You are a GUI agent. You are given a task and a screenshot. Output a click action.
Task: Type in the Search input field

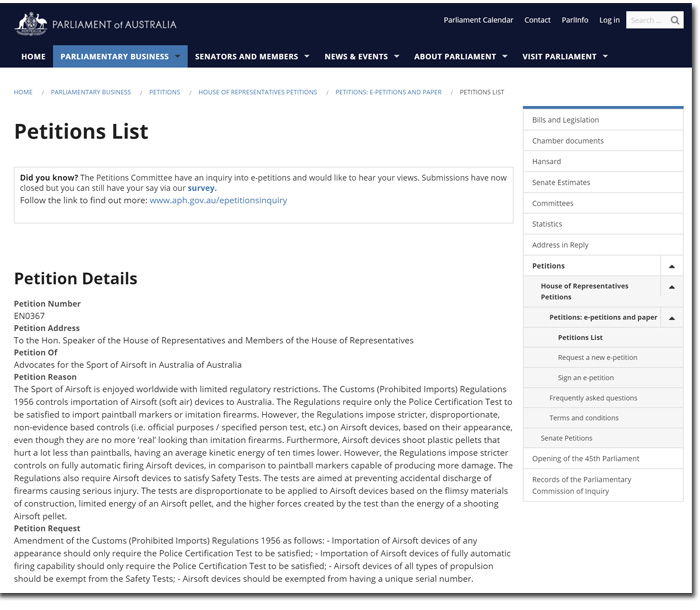(x=645, y=20)
